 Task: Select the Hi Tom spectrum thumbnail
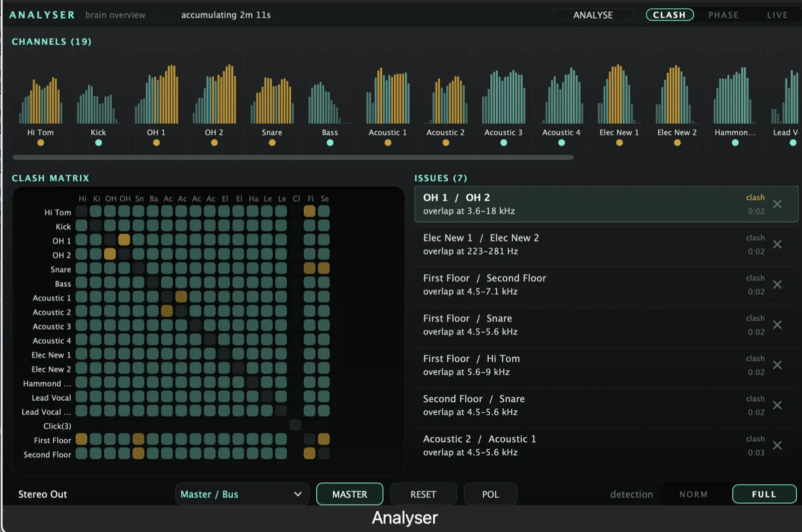coord(41,100)
